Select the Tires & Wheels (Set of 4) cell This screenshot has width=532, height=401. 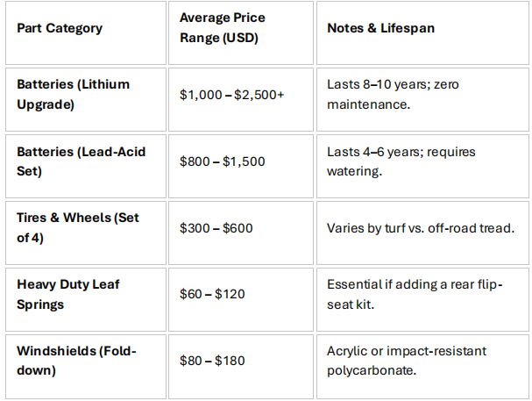(x=86, y=233)
